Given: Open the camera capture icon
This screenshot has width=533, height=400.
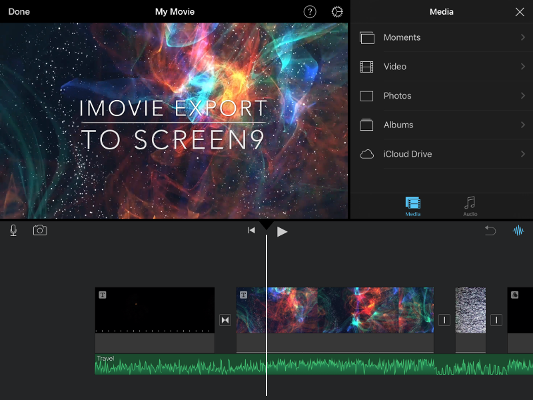Looking at the screenshot, I should pos(40,230).
